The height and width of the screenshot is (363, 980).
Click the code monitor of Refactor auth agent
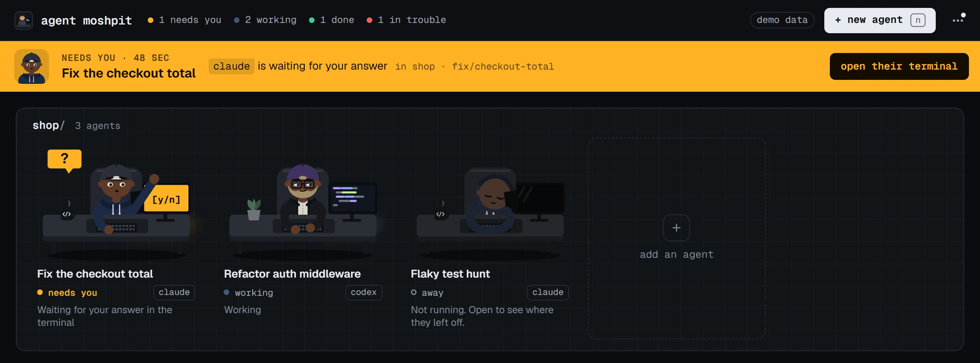(x=353, y=198)
